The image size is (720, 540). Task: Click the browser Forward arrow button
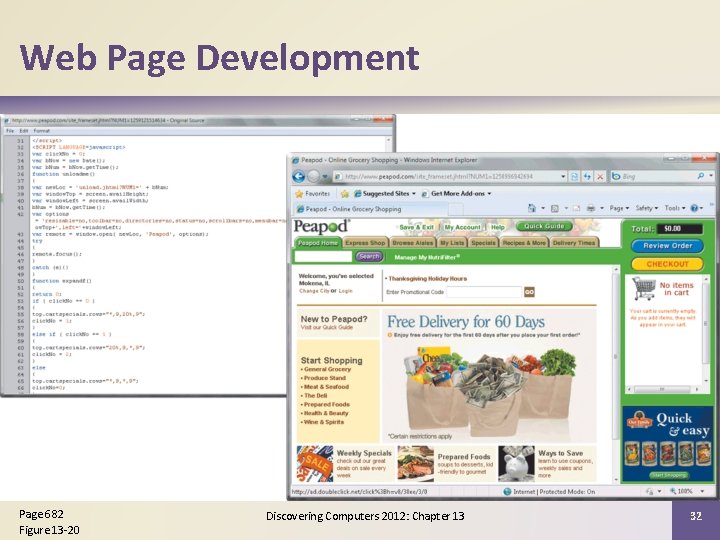point(313,176)
